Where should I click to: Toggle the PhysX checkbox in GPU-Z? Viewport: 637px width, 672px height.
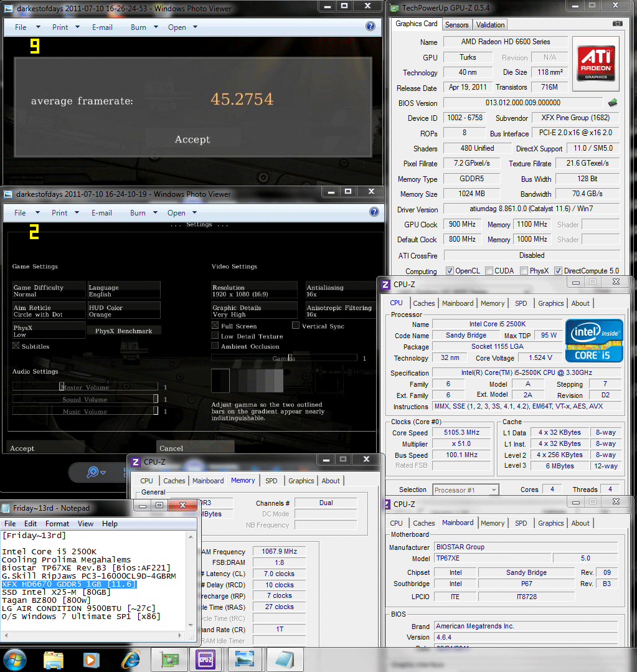click(x=524, y=270)
